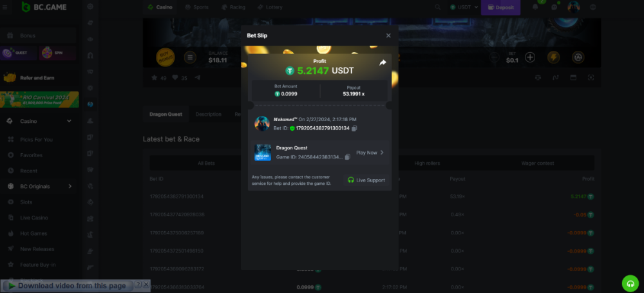This screenshot has height=293, width=644.
Task: Open the Lottery tab
Action: (270, 7)
